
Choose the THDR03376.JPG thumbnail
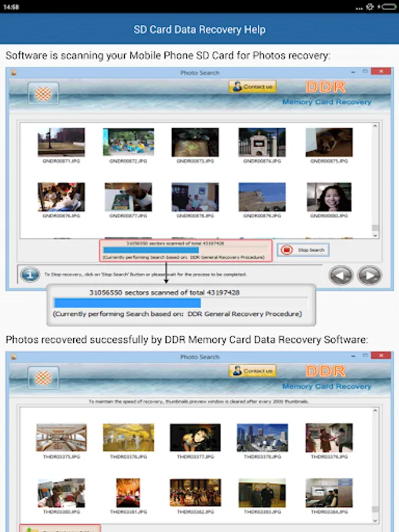click(x=128, y=437)
